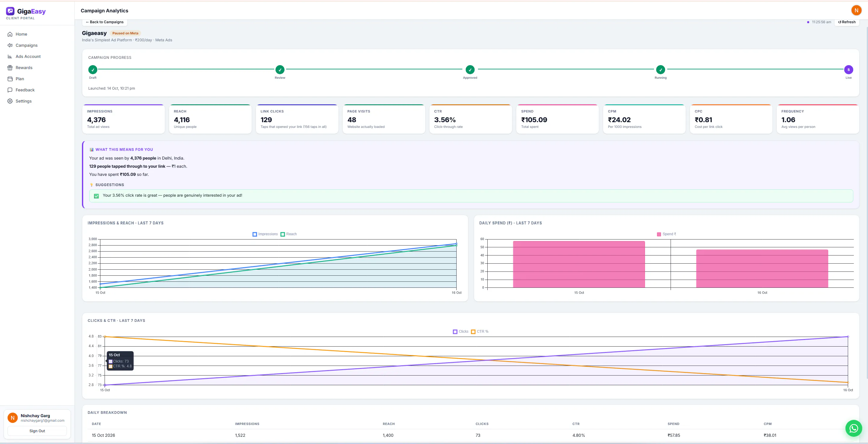This screenshot has width=868, height=444.
Task: Click the 15 Oct spend bar
Action: (579, 264)
